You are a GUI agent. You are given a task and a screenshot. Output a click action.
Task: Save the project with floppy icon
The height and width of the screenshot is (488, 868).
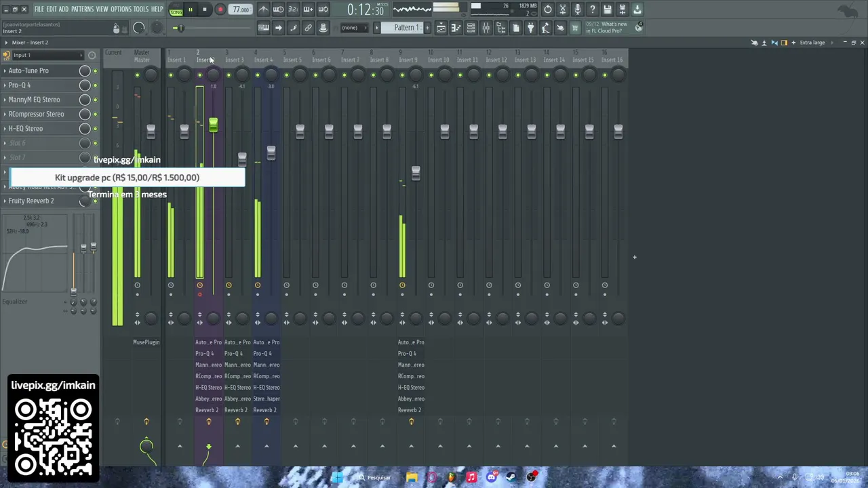pyautogui.click(x=608, y=9)
